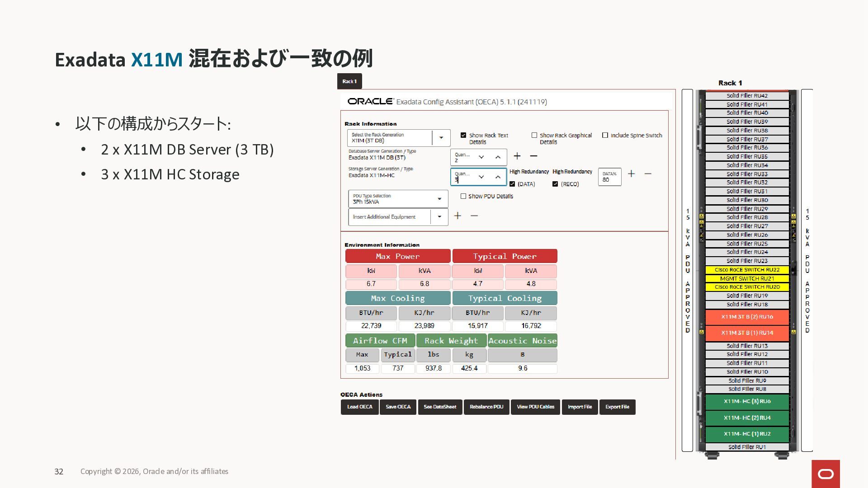Click plus icon beside Insert Additional Equipment
Screen dimensions: 868x488
click(x=458, y=216)
